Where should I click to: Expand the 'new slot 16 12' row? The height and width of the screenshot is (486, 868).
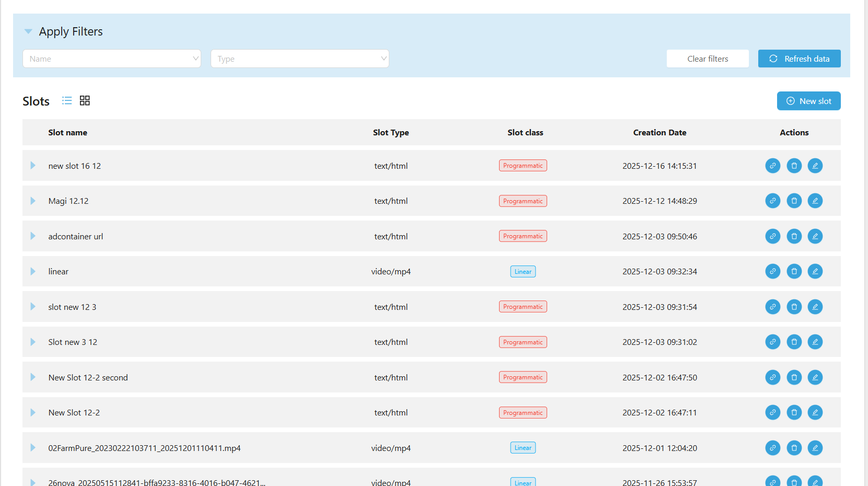pyautogui.click(x=33, y=166)
